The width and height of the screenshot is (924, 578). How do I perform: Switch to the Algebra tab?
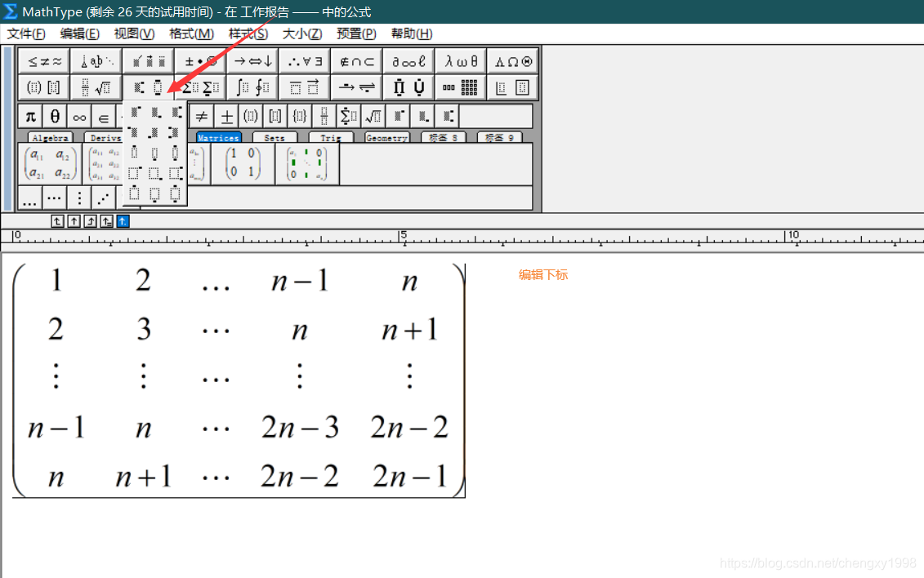click(50, 138)
